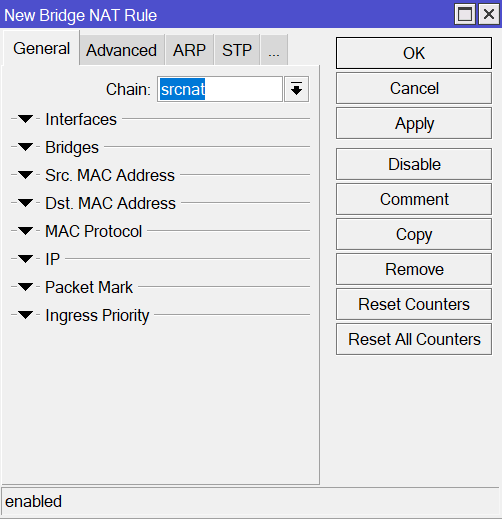Image resolution: width=502 pixels, height=519 pixels.
Task: Show more tabs via ellipsis tab
Action: point(274,50)
